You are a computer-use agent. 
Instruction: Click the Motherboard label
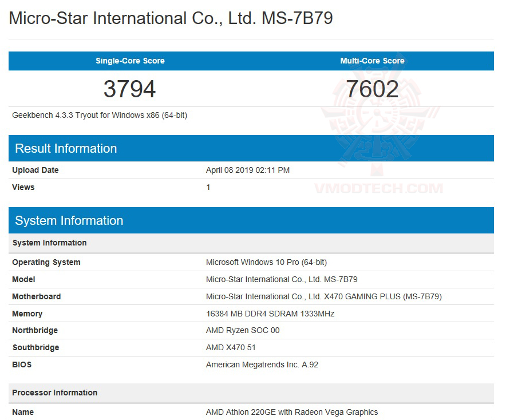tap(37, 296)
